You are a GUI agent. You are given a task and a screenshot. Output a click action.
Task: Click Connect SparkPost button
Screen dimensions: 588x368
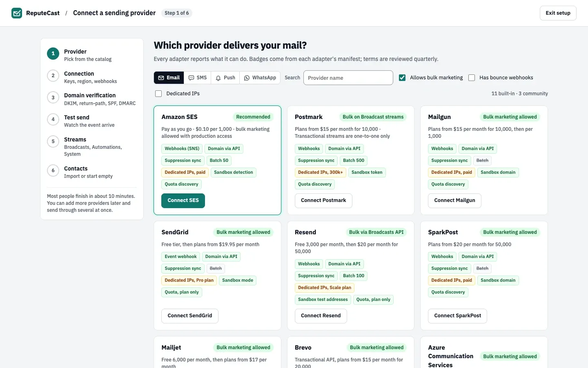tap(457, 316)
